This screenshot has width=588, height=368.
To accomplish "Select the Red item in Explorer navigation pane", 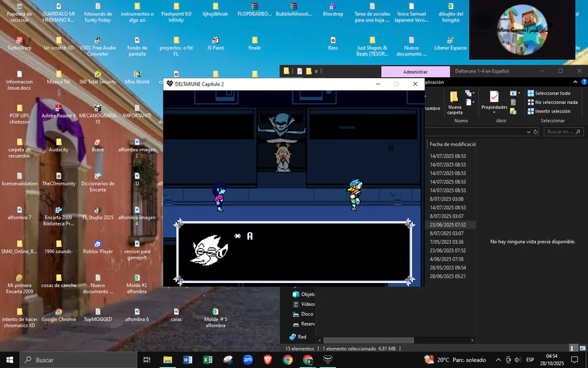I will pyautogui.click(x=298, y=337).
